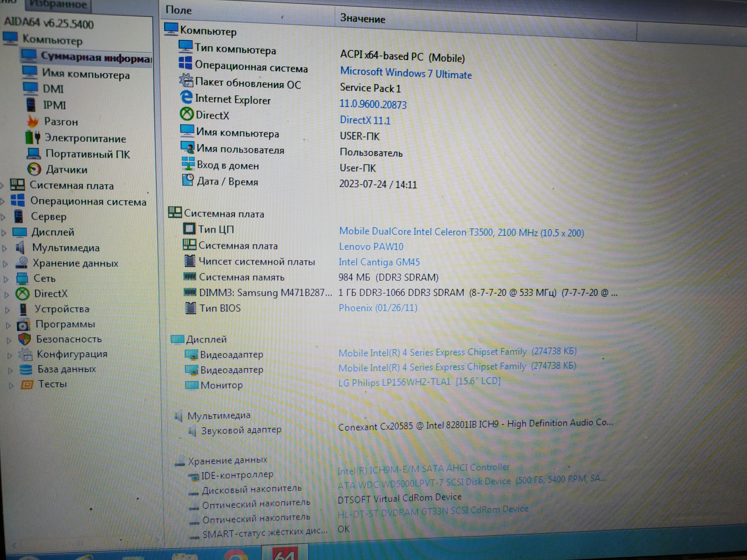Select the Дисковый накопитель row
Image resolution: width=747 pixels, height=560 pixels.
pyautogui.click(x=251, y=489)
